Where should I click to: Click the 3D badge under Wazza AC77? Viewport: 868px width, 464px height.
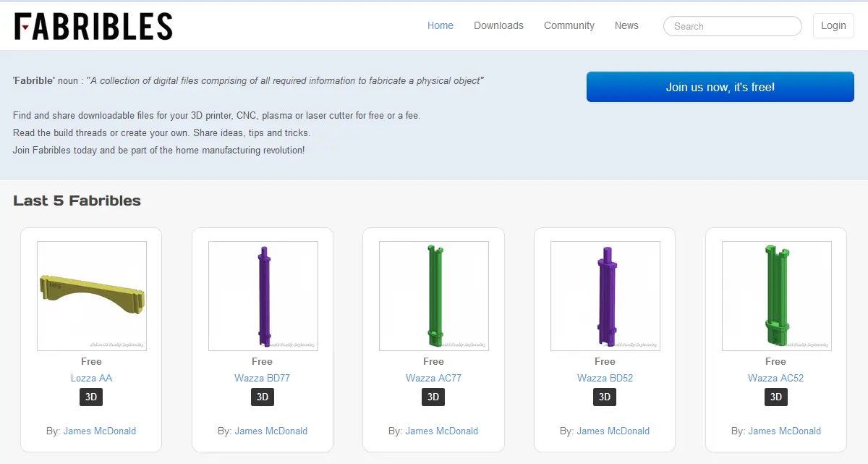pos(433,397)
